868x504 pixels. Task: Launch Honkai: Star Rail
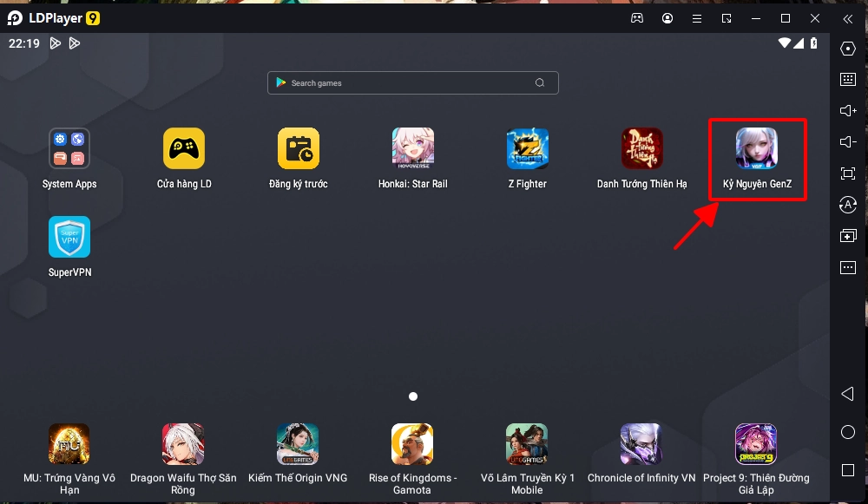[413, 148]
